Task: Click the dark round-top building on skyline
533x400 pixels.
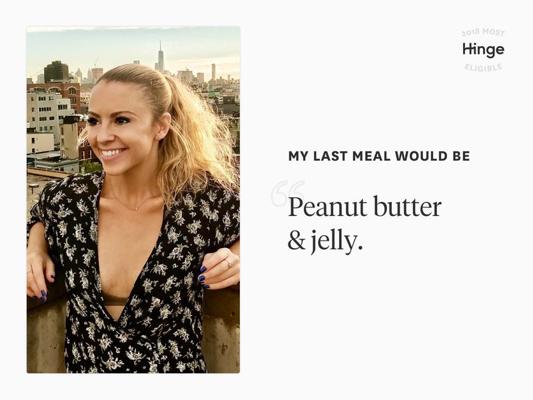Action: pos(56,71)
